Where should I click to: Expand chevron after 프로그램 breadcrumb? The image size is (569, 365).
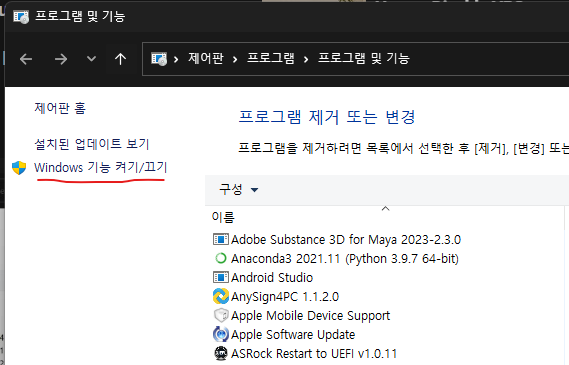306,59
